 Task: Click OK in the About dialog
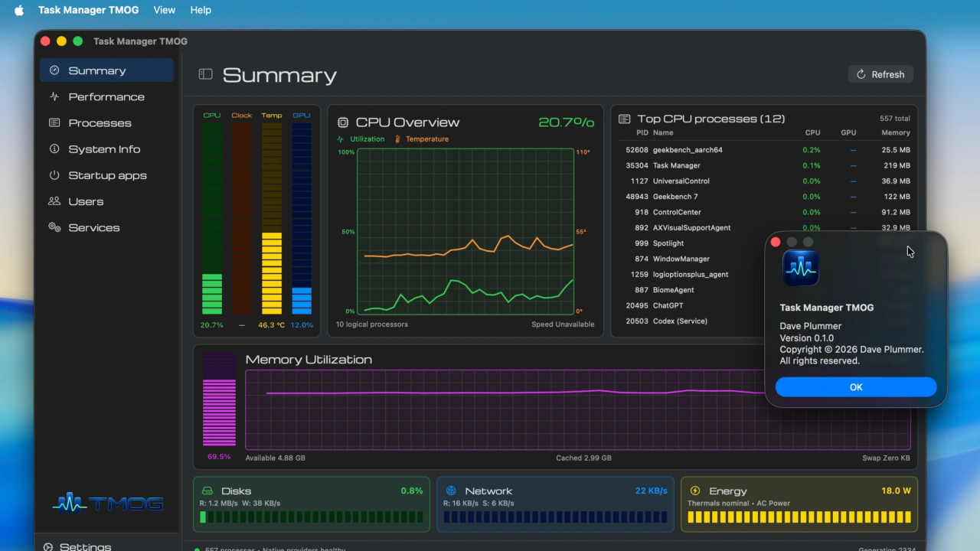pyautogui.click(x=856, y=387)
